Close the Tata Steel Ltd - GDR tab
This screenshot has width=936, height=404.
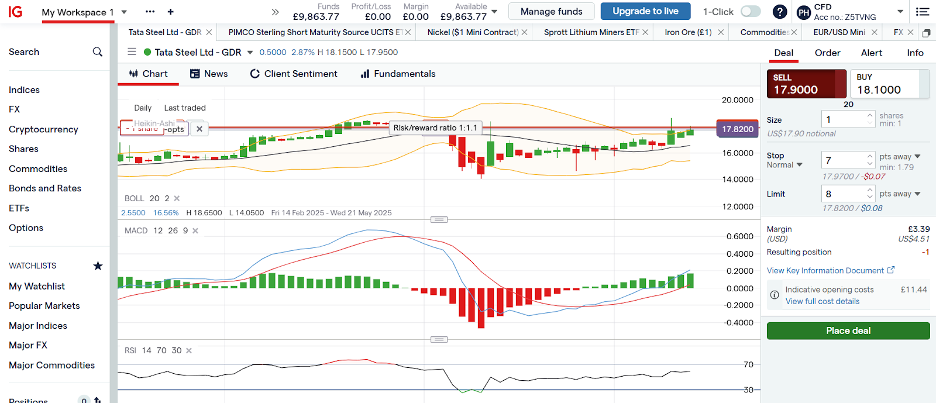[208, 32]
